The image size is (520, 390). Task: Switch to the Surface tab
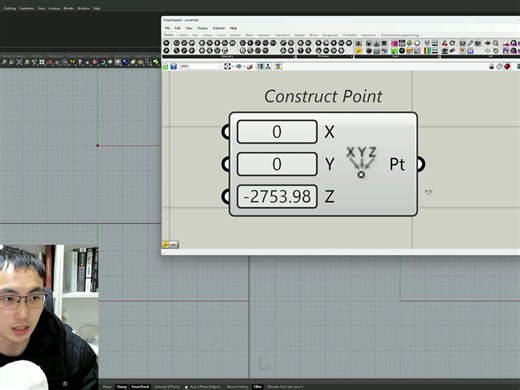pos(235,35)
